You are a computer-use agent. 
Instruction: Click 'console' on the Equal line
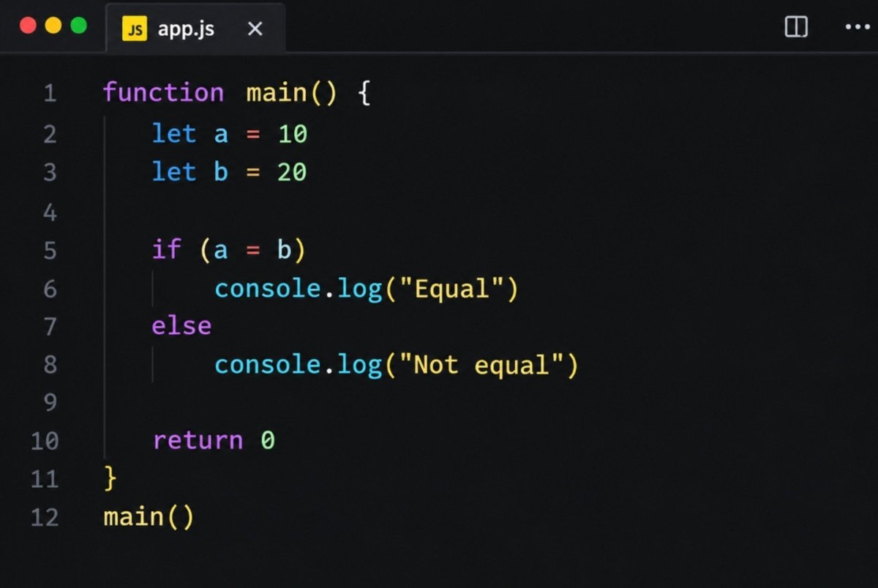pyautogui.click(x=268, y=290)
